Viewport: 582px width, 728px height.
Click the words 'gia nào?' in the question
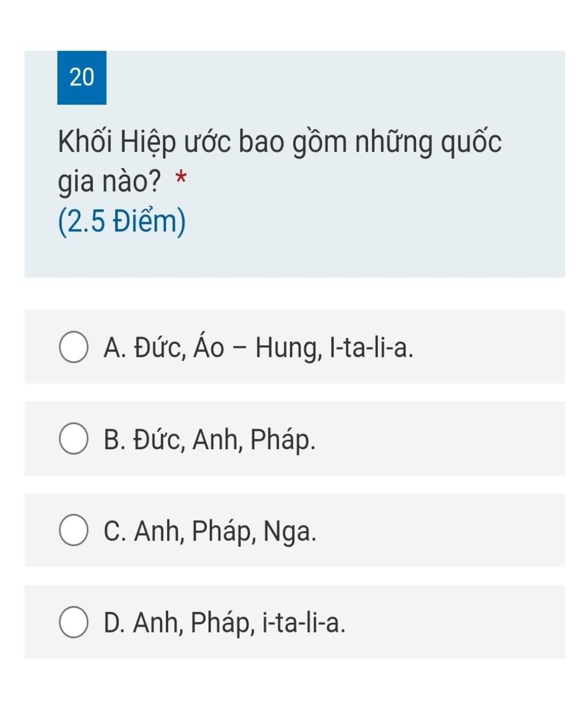click(109, 181)
